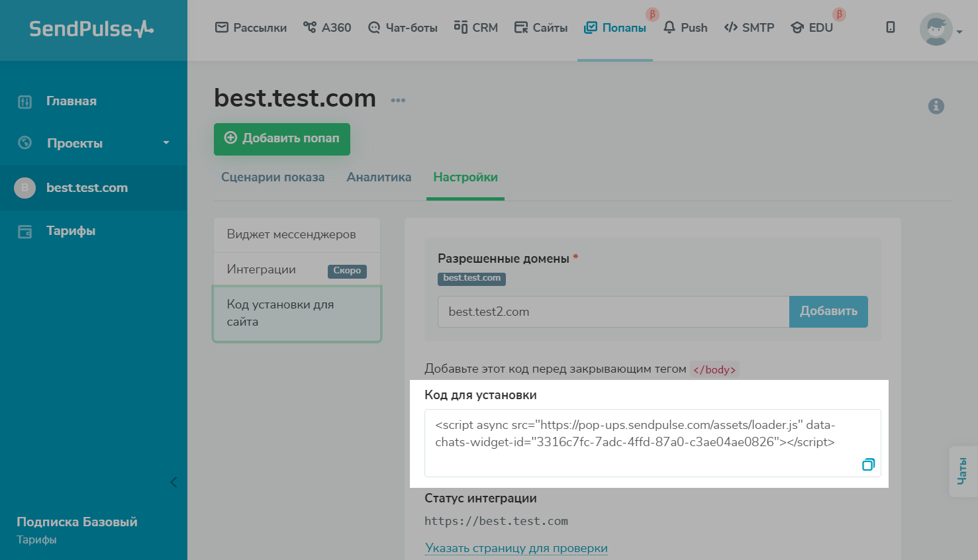Open Тарифы in the left sidebar
Viewport: 978px width, 560px height.
70,231
